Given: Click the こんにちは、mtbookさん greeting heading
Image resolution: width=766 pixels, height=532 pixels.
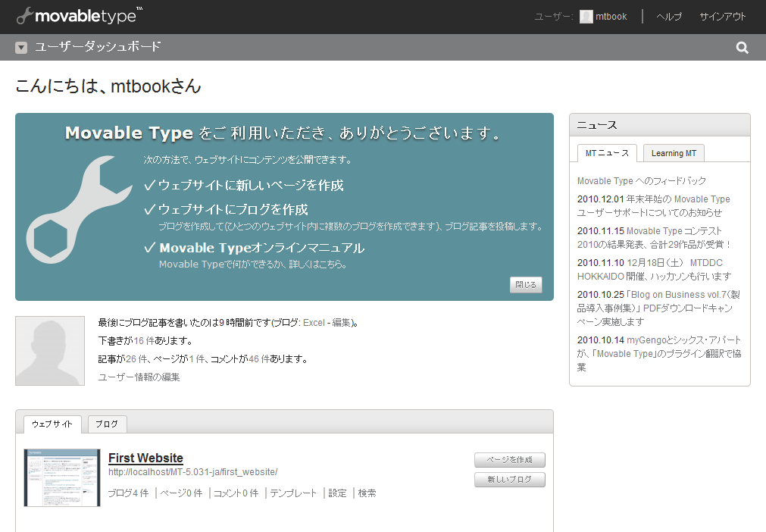Looking at the screenshot, I should pyautogui.click(x=108, y=86).
